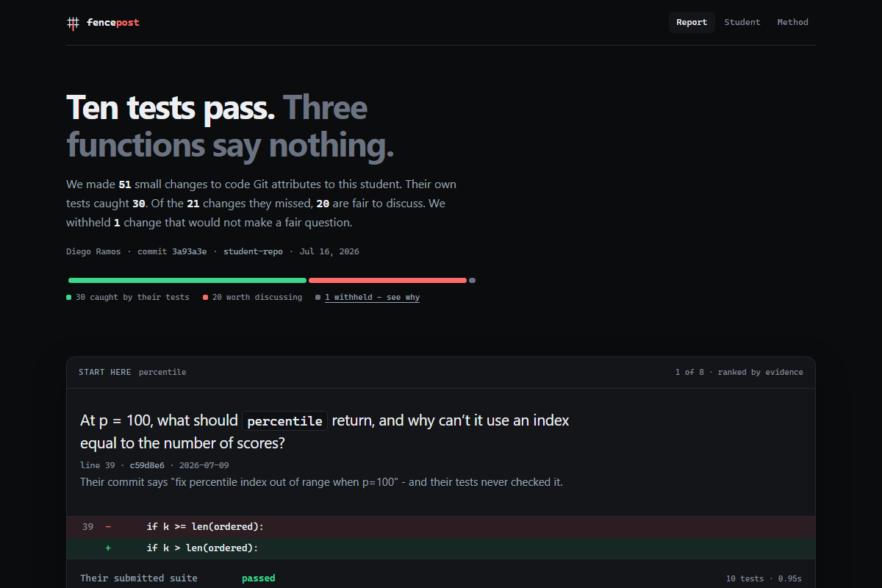Click the bold '51' changes count

[x=124, y=184]
